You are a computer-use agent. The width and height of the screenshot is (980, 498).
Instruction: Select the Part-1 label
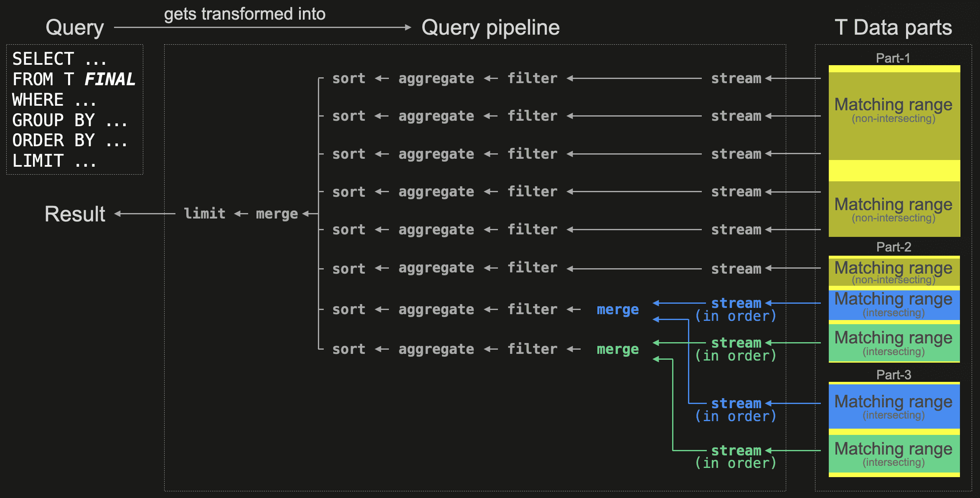[893, 58]
